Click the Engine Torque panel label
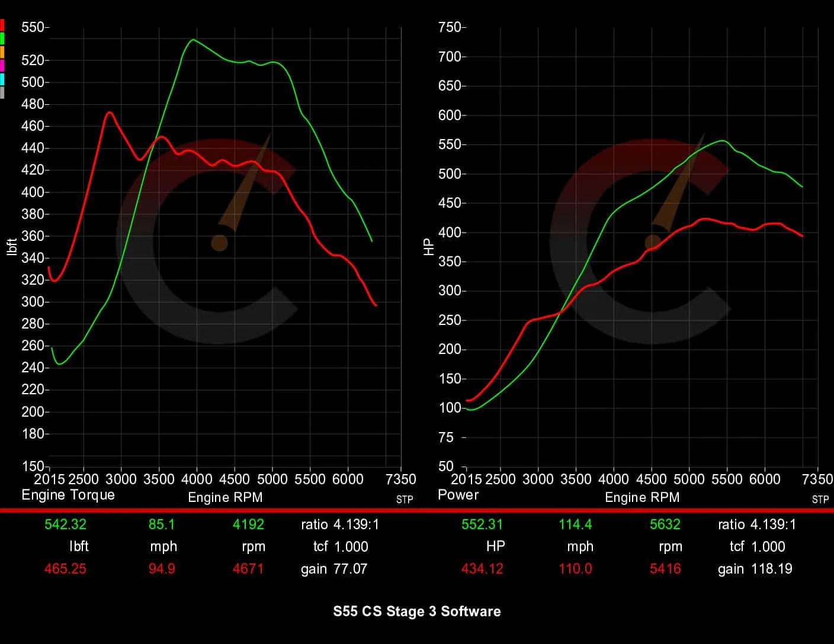This screenshot has width=834, height=644. [x=68, y=495]
